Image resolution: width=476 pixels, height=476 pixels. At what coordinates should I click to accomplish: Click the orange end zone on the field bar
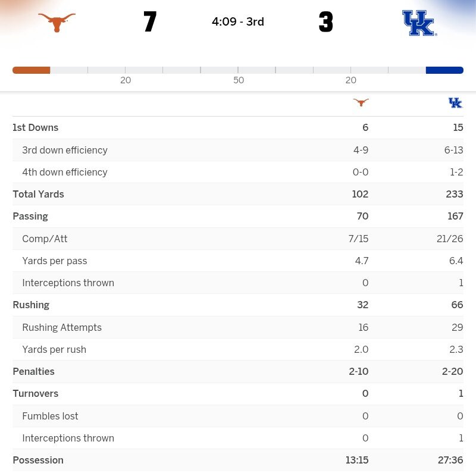point(31,70)
